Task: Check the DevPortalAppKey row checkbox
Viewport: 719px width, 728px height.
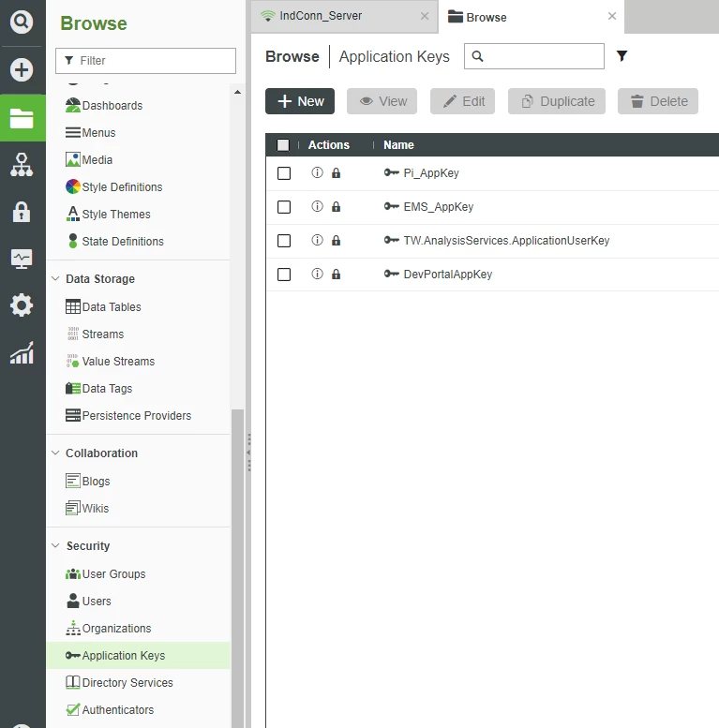Action: coord(284,275)
